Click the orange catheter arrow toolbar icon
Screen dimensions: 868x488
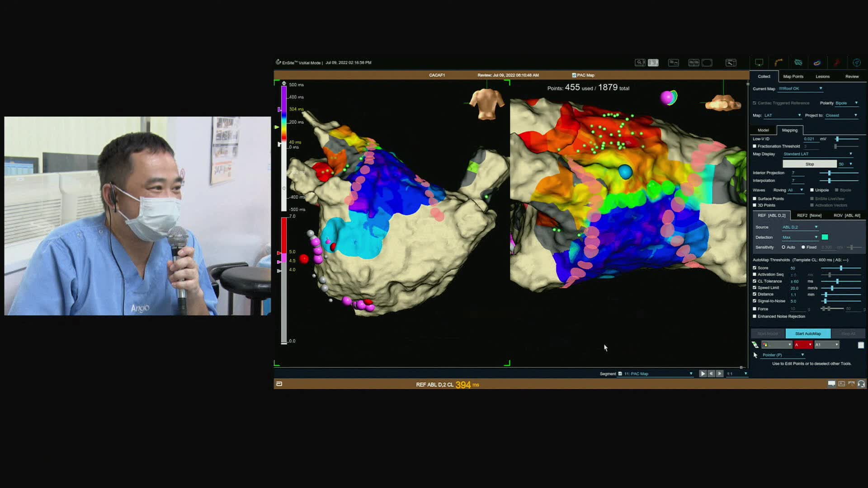click(778, 63)
